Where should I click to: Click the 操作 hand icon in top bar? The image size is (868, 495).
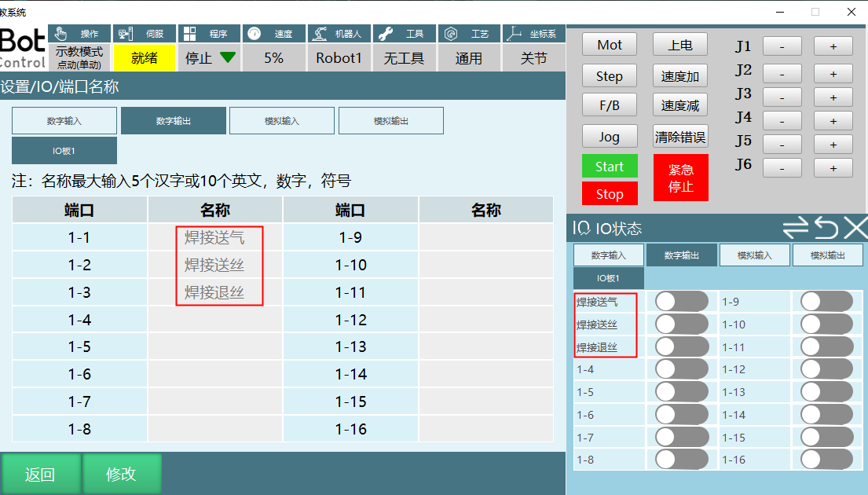62,34
